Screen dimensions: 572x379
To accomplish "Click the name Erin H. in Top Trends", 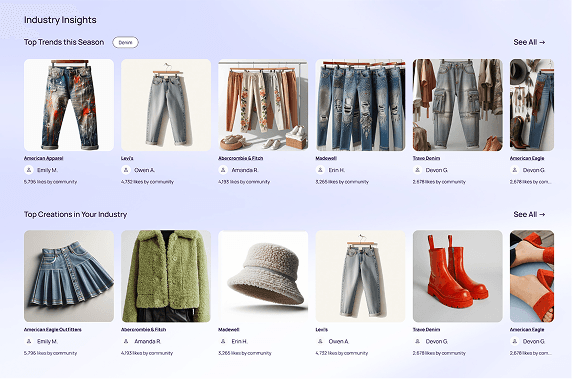I will tap(337, 170).
